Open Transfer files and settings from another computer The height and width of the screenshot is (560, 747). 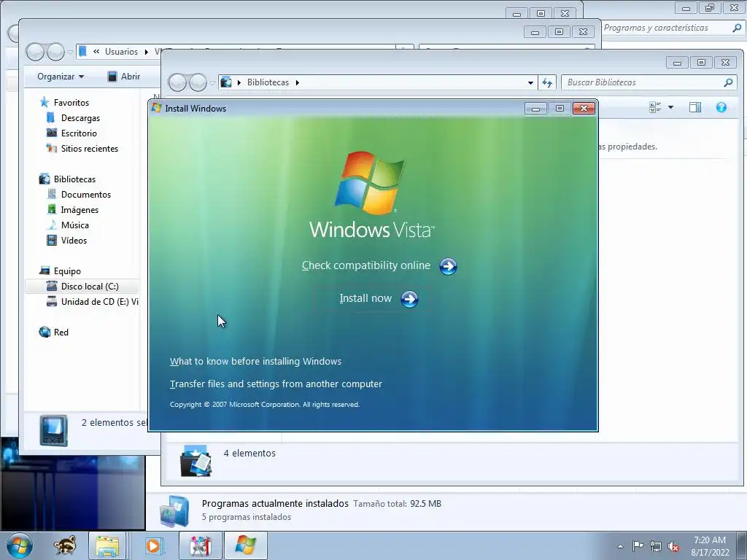[x=276, y=384]
